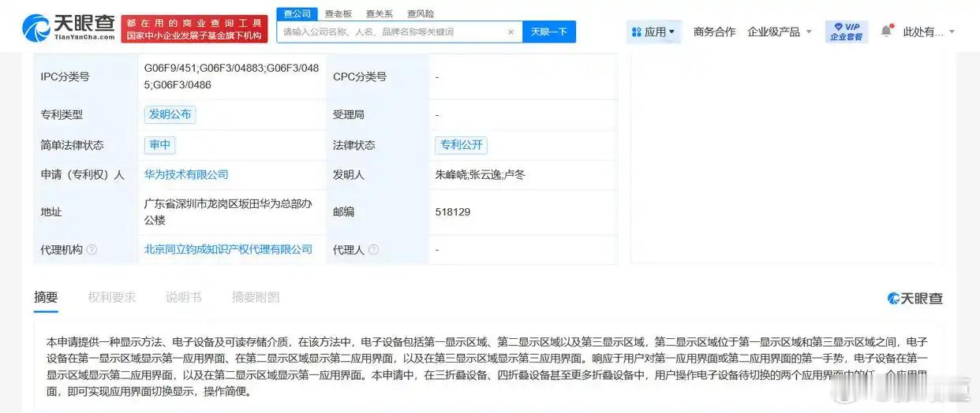Expand the 企业级产品 dropdown
Viewport: 980px width, 413px height.
tap(780, 32)
